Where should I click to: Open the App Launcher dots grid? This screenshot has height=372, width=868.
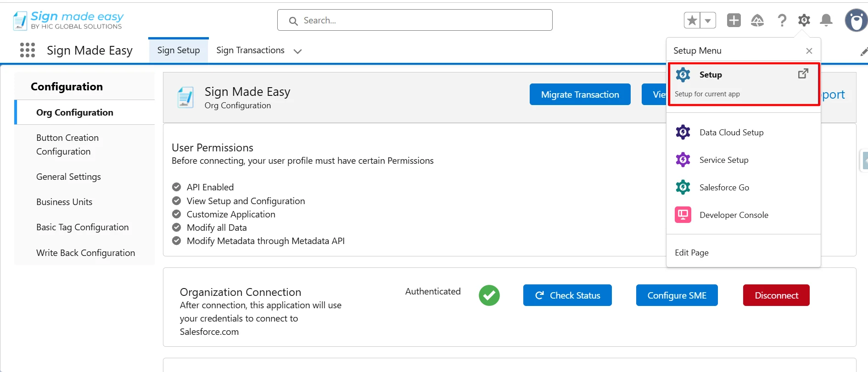click(28, 50)
